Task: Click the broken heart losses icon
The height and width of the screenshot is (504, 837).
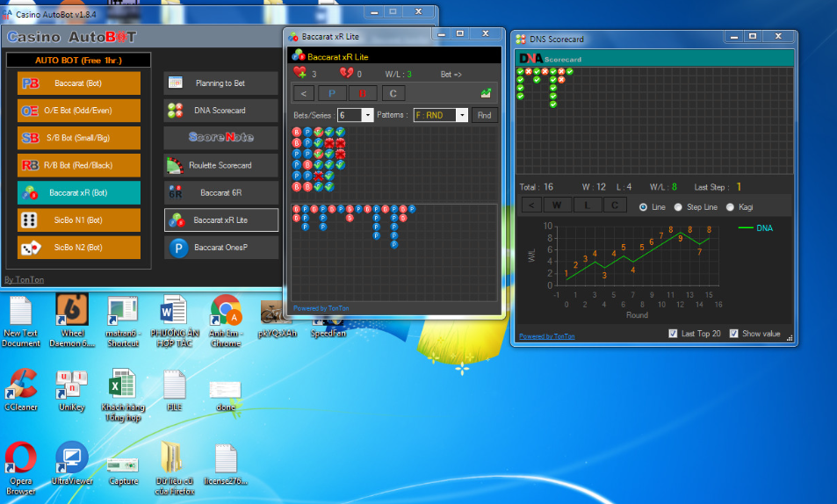Action: pos(346,73)
